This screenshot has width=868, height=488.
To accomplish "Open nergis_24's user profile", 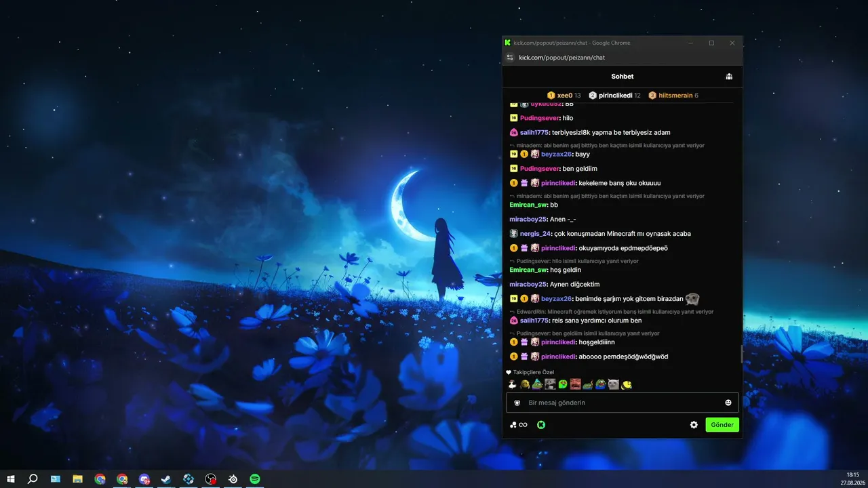I will pos(536,234).
